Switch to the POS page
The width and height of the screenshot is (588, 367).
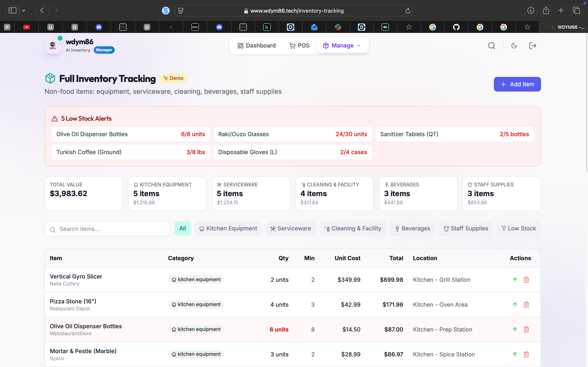tap(299, 46)
